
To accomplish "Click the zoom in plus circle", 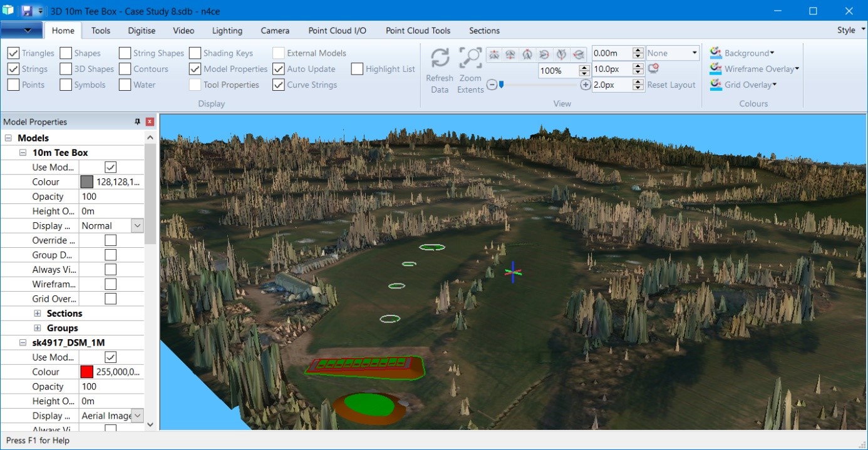I will tap(586, 85).
